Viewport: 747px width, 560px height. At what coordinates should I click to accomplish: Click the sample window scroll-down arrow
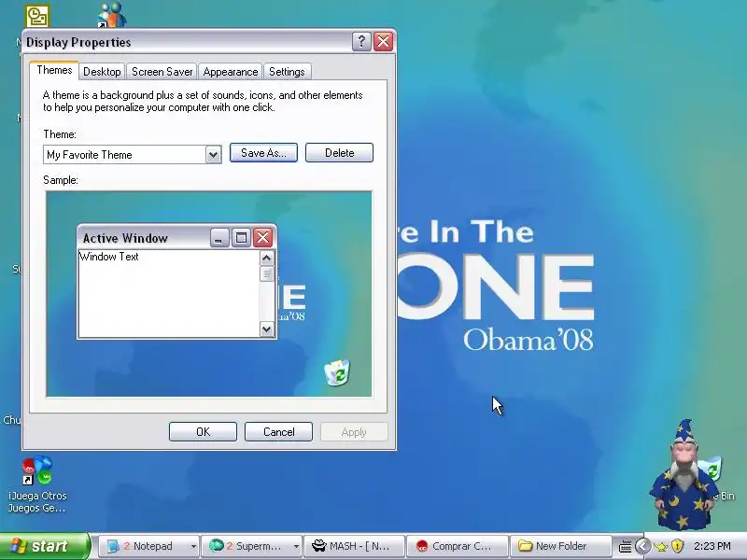coord(266,329)
